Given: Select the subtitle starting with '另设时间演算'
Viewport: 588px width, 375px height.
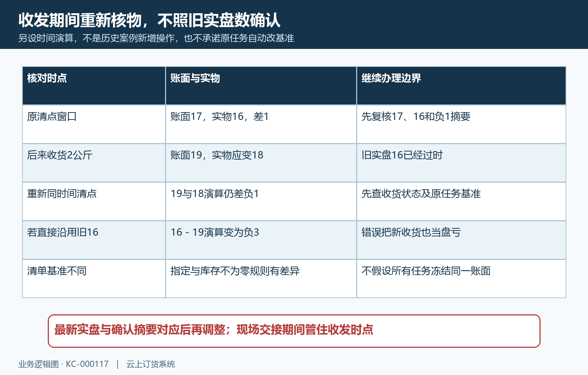Looking at the screenshot, I should tap(156, 38).
